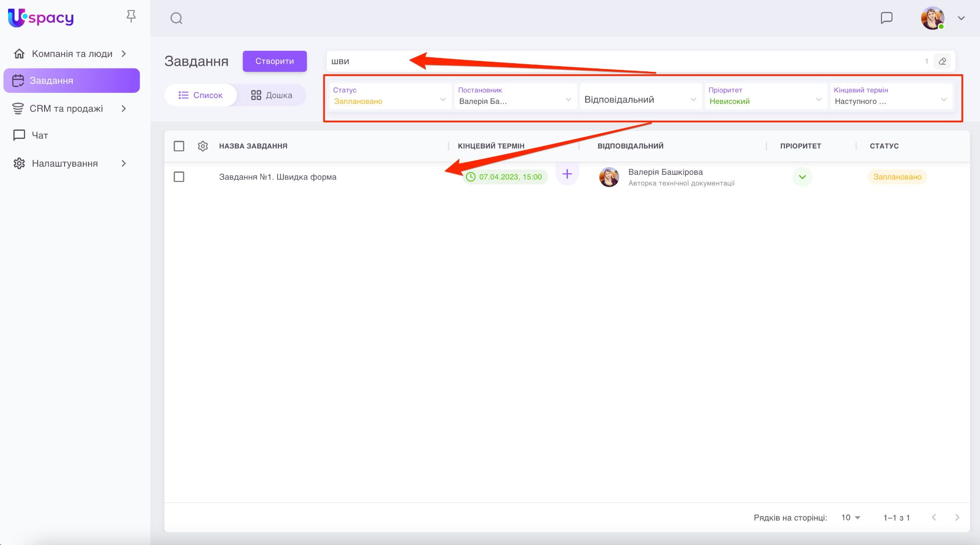Click the purple plus icon in task row
This screenshot has height=545, width=980.
(567, 174)
